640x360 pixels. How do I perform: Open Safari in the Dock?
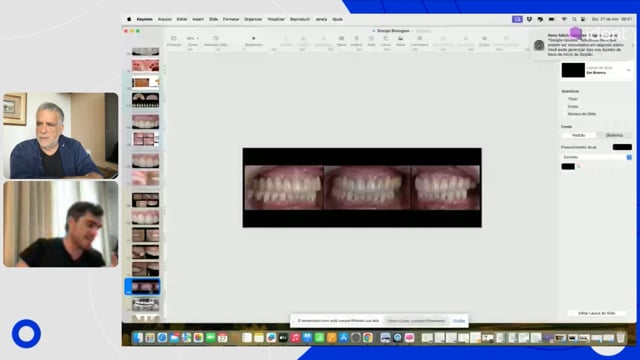coord(162,338)
